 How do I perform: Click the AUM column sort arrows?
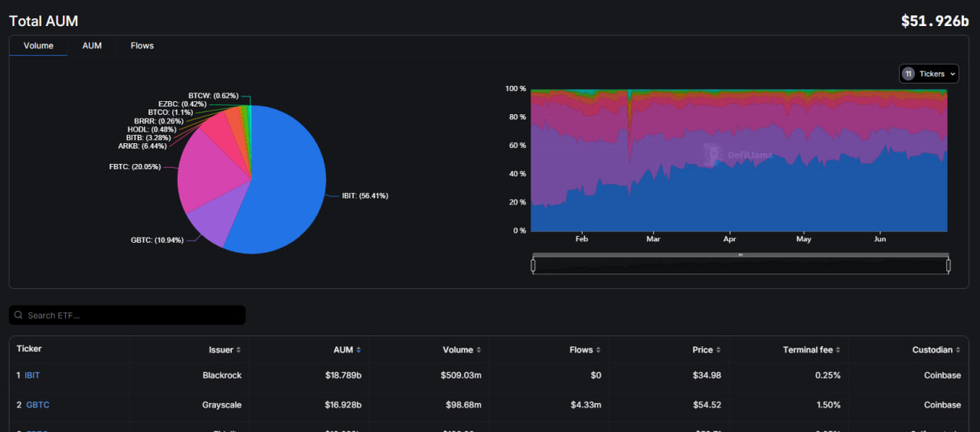[358, 350]
